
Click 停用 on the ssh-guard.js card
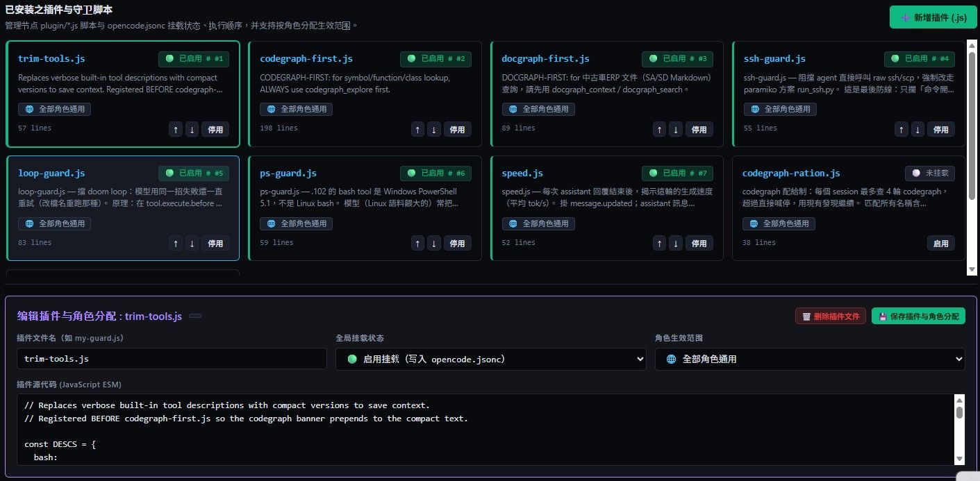[941, 129]
